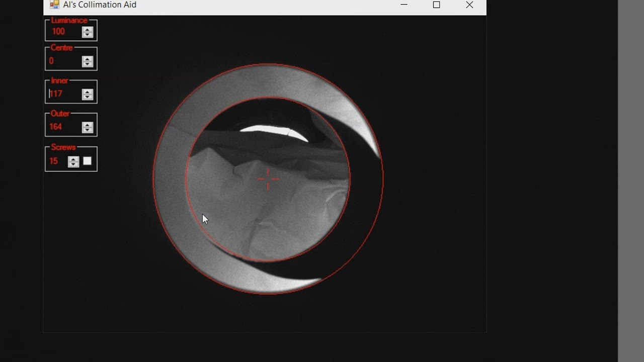The width and height of the screenshot is (644, 362).
Task: Increase the Screws value with up arrow
Action: [73, 159]
